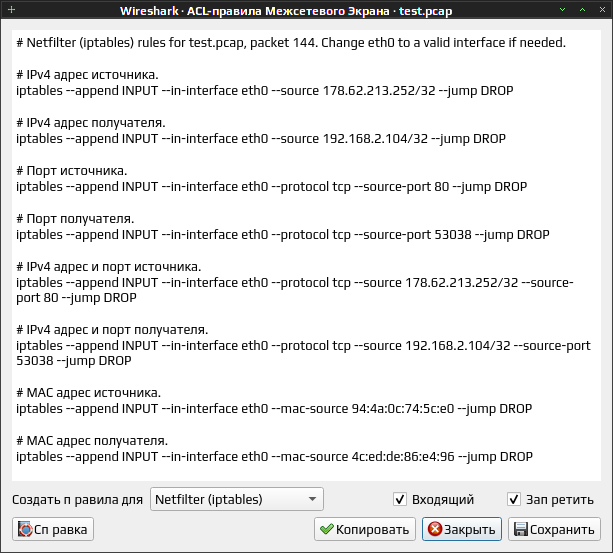Image resolution: width=613 pixels, height=553 pixels.
Task: Open the rule type dropdown Netfilter (iptables)
Action: tap(237, 499)
